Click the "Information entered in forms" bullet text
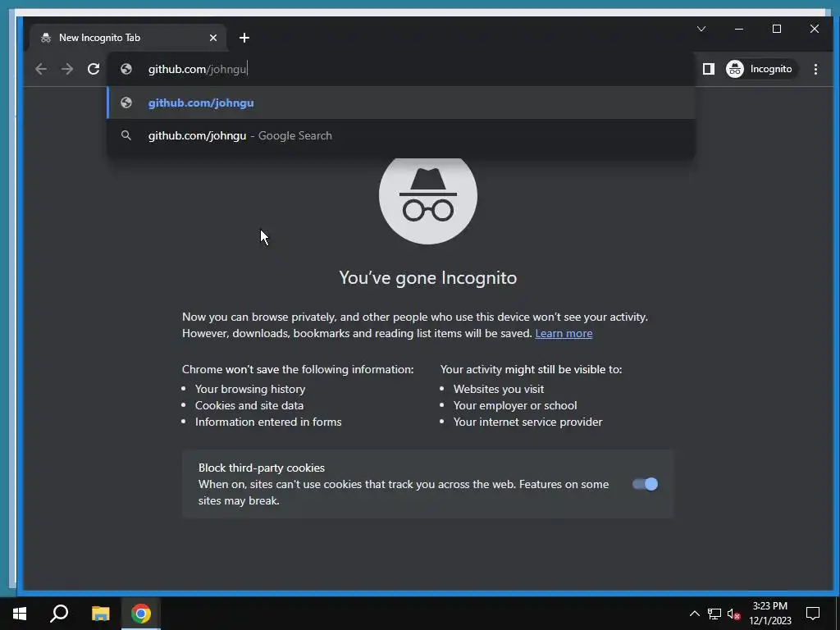The width and height of the screenshot is (840, 630). (x=268, y=422)
